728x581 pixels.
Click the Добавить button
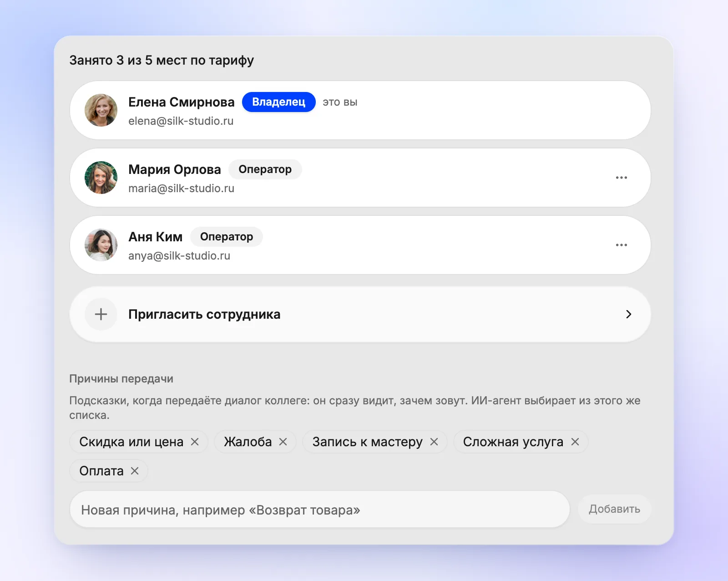(614, 509)
